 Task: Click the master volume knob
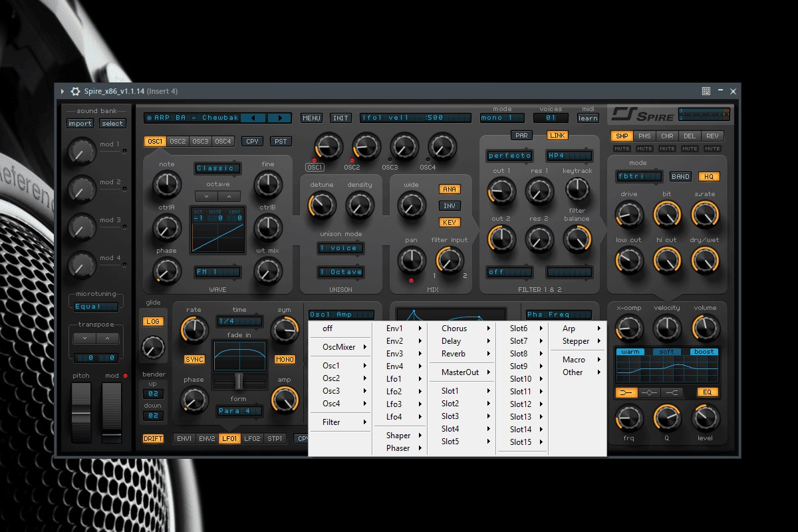(706, 328)
